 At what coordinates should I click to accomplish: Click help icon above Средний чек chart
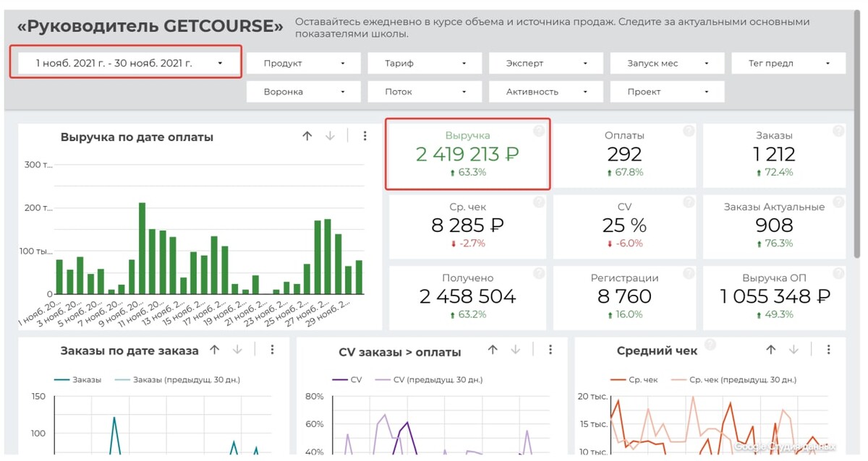(710, 345)
